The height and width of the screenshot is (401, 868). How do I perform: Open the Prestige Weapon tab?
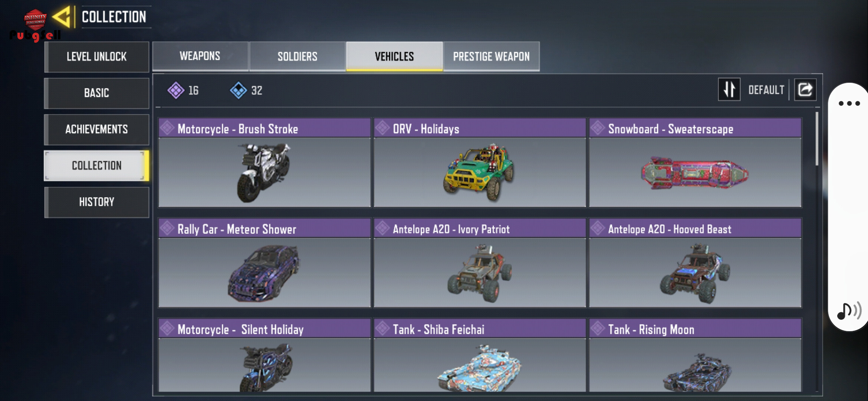pos(491,56)
